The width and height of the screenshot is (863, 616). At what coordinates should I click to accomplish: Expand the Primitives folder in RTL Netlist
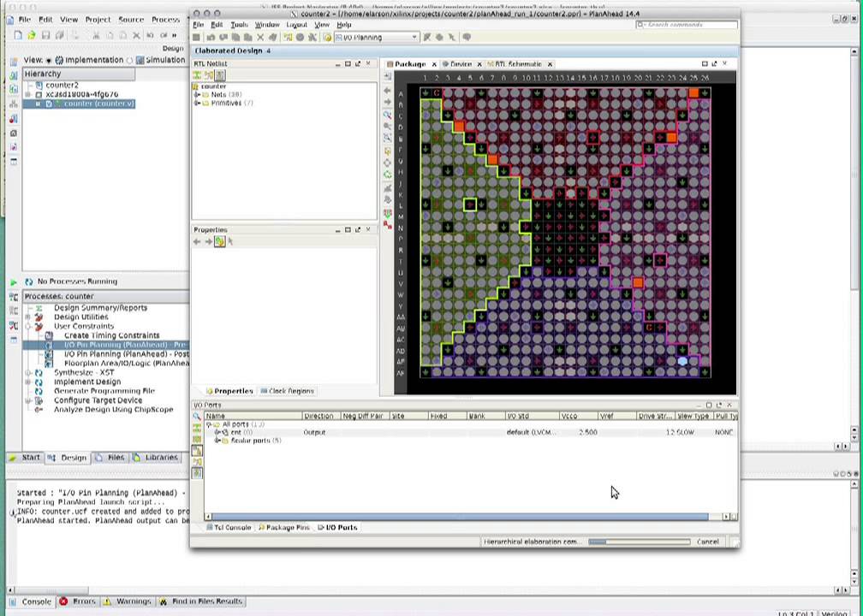point(197,103)
